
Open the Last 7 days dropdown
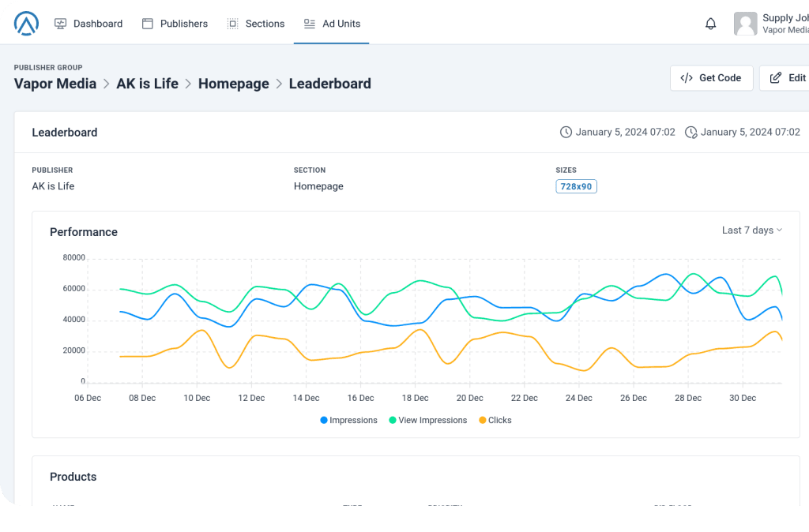(752, 230)
